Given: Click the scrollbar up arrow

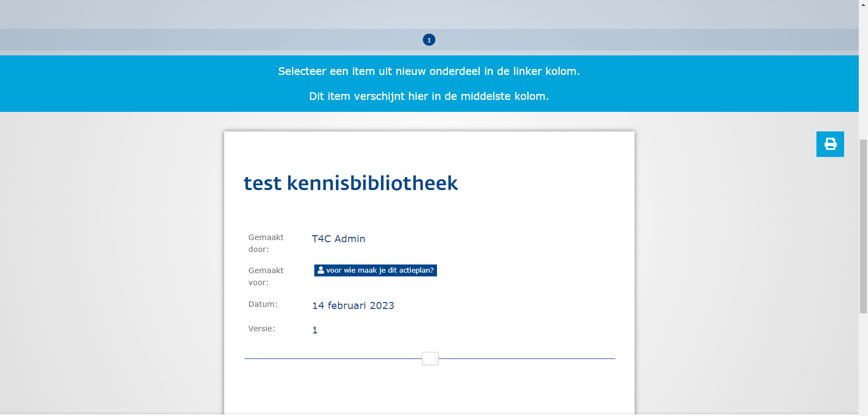Looking at the screenshot, I should pyautogui.click(x=863, y=4).
